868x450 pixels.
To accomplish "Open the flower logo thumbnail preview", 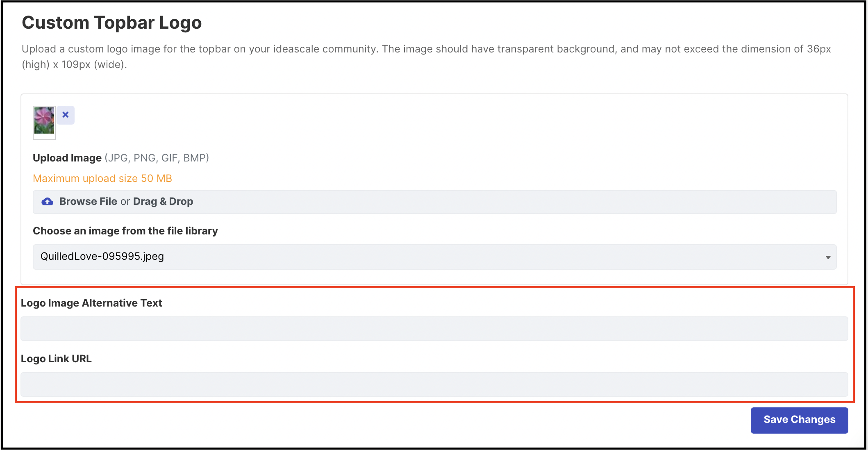I will [44, 123].
